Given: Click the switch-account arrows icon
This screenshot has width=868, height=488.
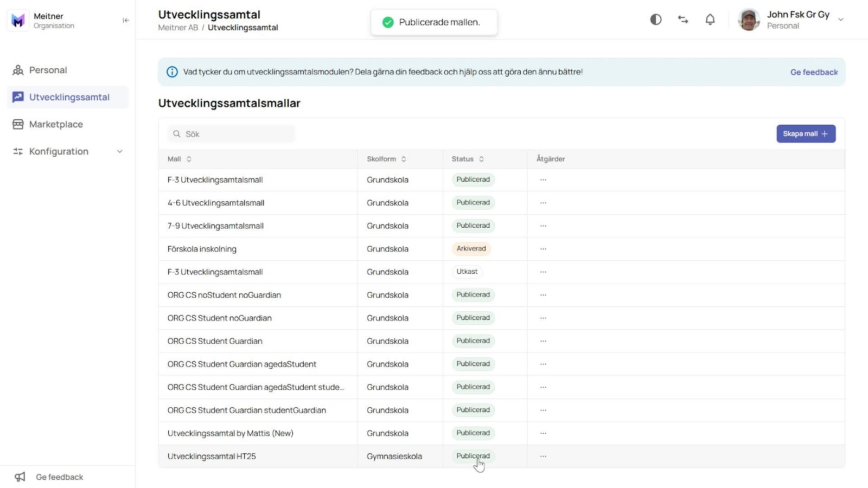Looking at the screenshot, I should 683,20.
